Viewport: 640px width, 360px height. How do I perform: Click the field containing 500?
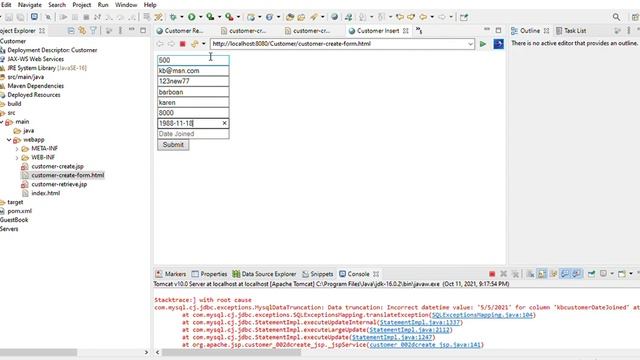[x=193, y=60]
